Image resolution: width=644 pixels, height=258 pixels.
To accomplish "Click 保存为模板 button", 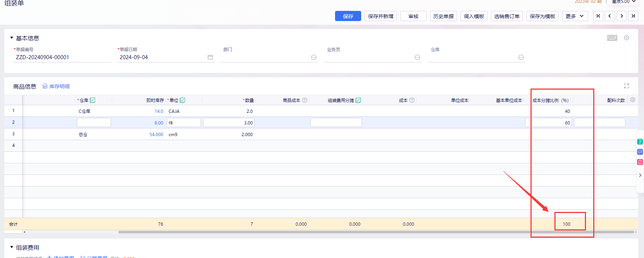I will click(542, 16).
